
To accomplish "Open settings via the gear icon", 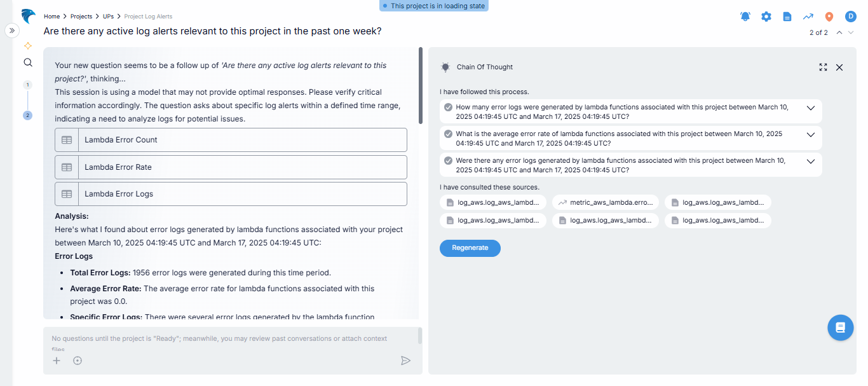I will (x=766, y=17).
